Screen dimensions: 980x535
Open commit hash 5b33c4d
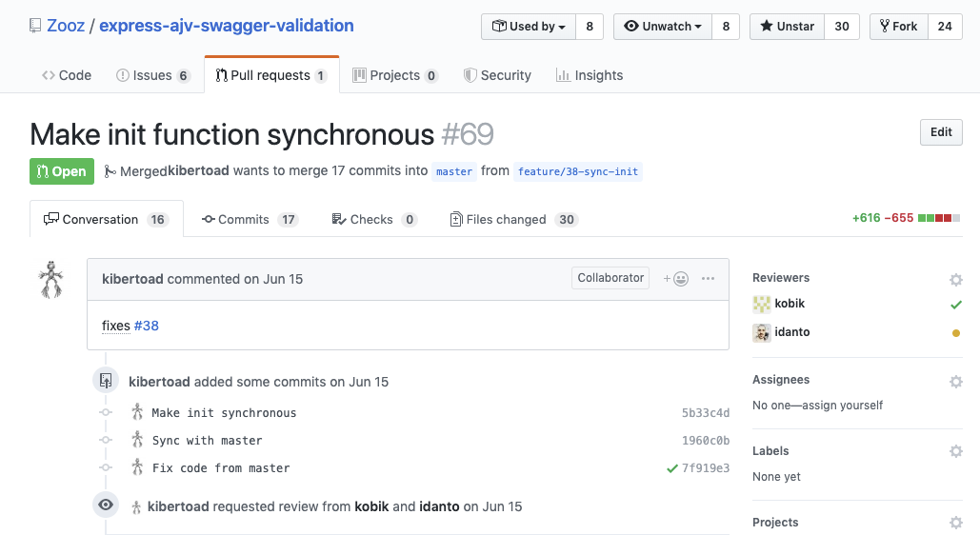pos(705,412)
